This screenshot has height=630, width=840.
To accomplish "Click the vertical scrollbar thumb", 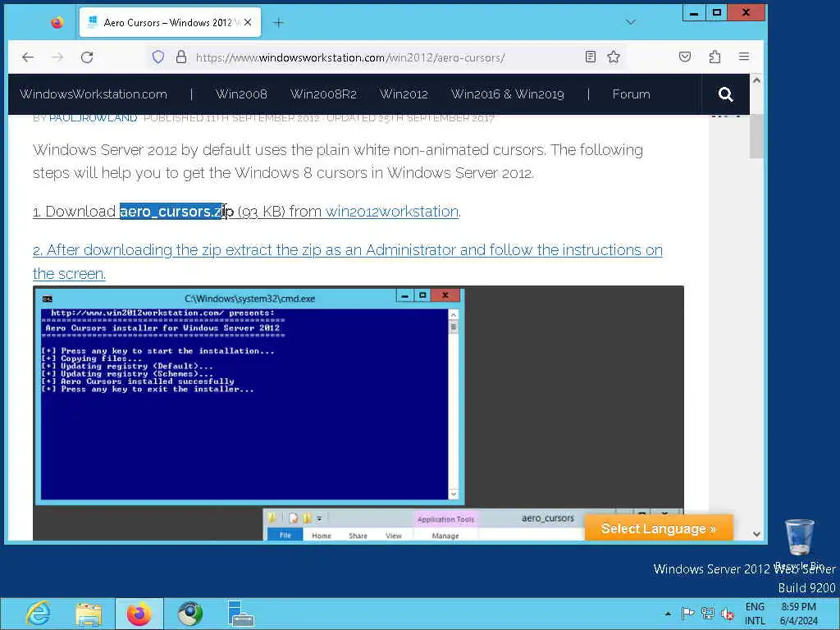I will coord(756,136).
